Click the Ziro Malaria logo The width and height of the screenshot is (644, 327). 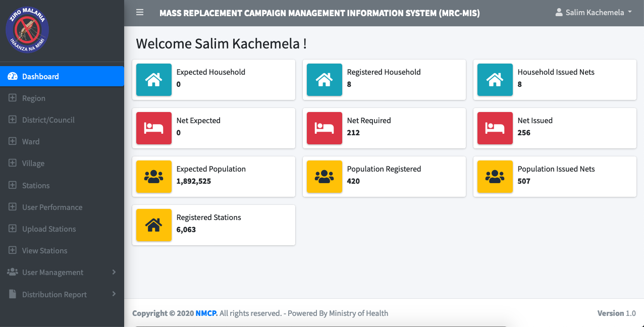27,30
